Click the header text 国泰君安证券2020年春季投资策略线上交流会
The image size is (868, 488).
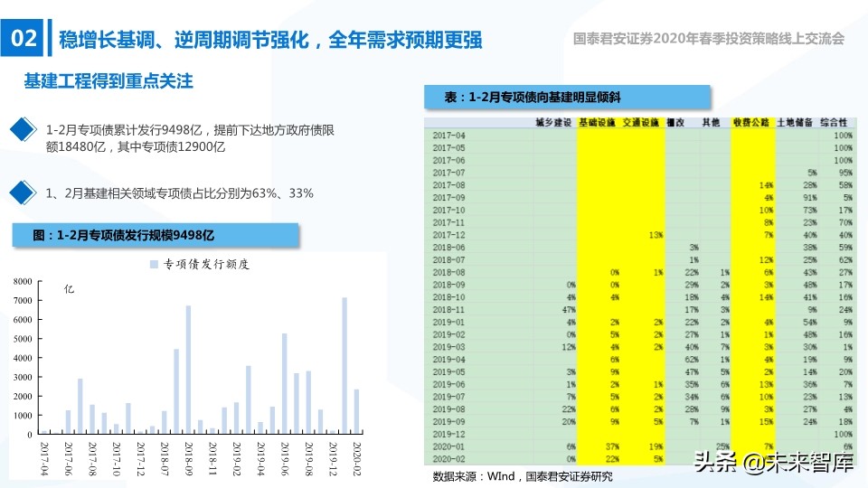click(x=709, y=39)
